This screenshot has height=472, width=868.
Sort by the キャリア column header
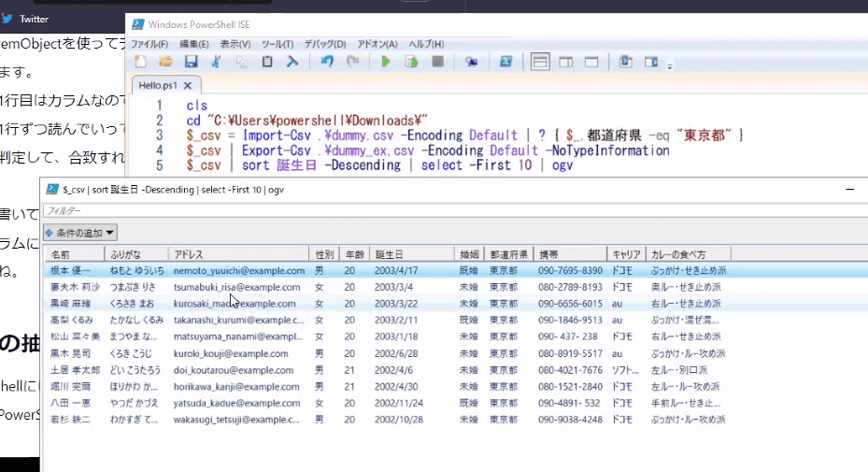pos(626,254)
